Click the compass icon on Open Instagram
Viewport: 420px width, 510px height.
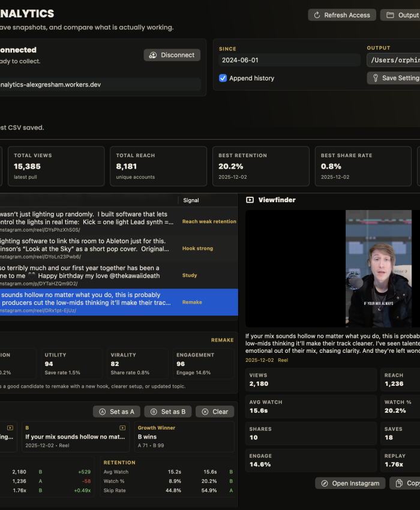click(325, 484)
